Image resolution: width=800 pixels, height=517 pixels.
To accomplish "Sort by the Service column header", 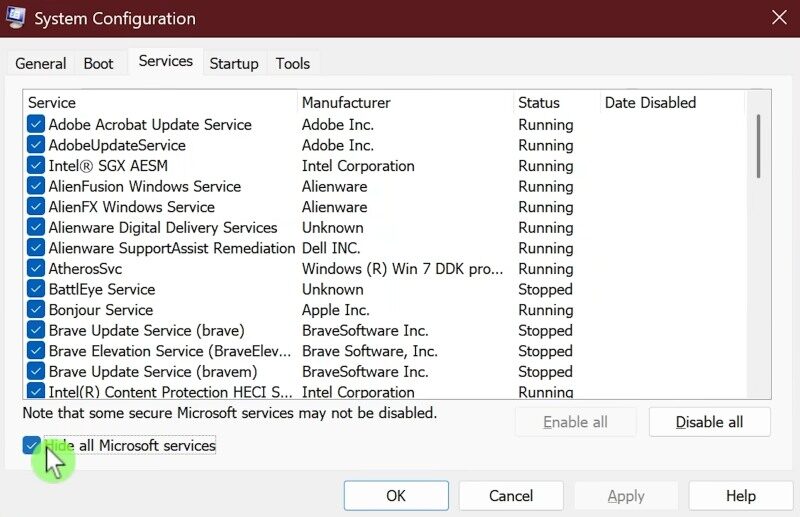I will pyautogui.click(x=160, y=103).
